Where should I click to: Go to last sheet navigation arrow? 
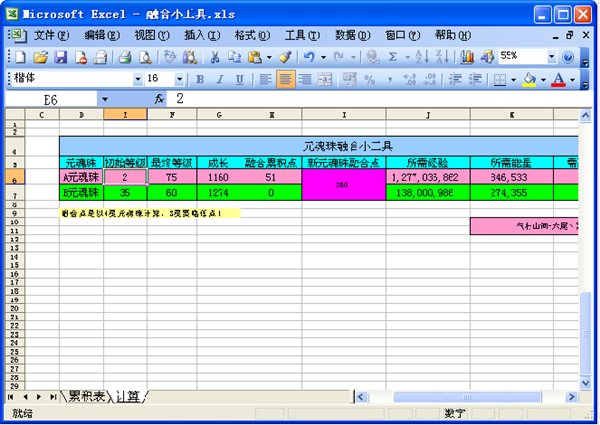(53, 397)
